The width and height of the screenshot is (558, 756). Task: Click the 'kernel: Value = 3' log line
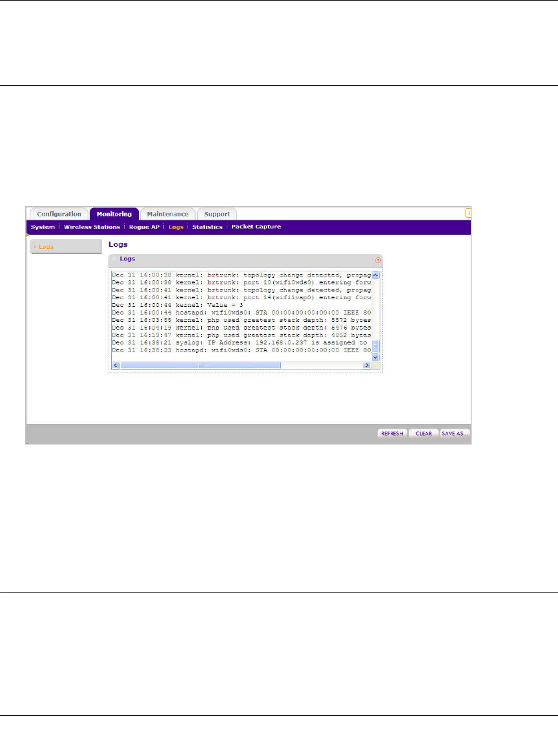[x=178, y=305]
